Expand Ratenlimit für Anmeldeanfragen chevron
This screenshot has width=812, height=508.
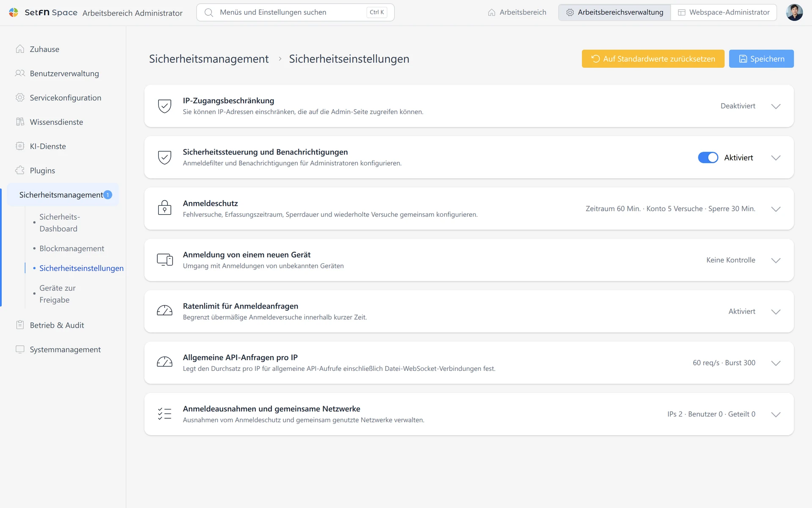coord(776,312)
